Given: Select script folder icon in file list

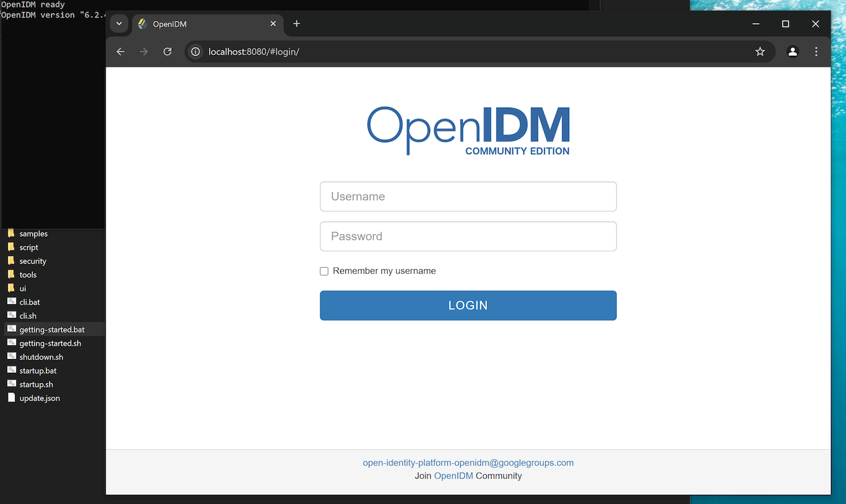Looking at the screenshot, I should click(x=11, y=247).
